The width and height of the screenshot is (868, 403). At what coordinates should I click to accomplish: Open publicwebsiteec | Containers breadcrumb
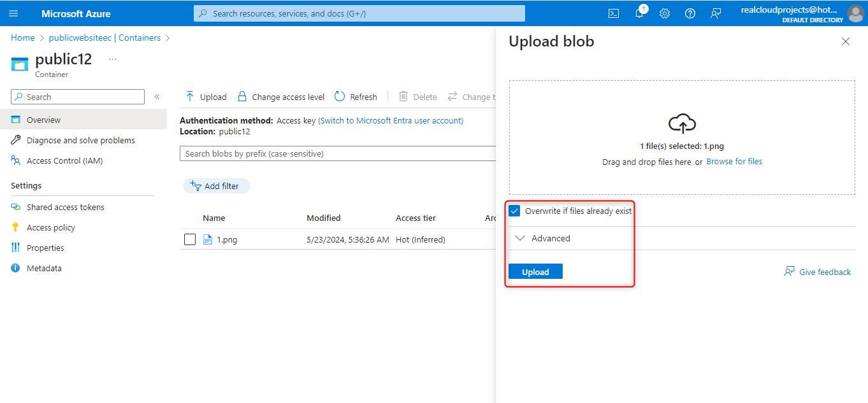(105, 38)
